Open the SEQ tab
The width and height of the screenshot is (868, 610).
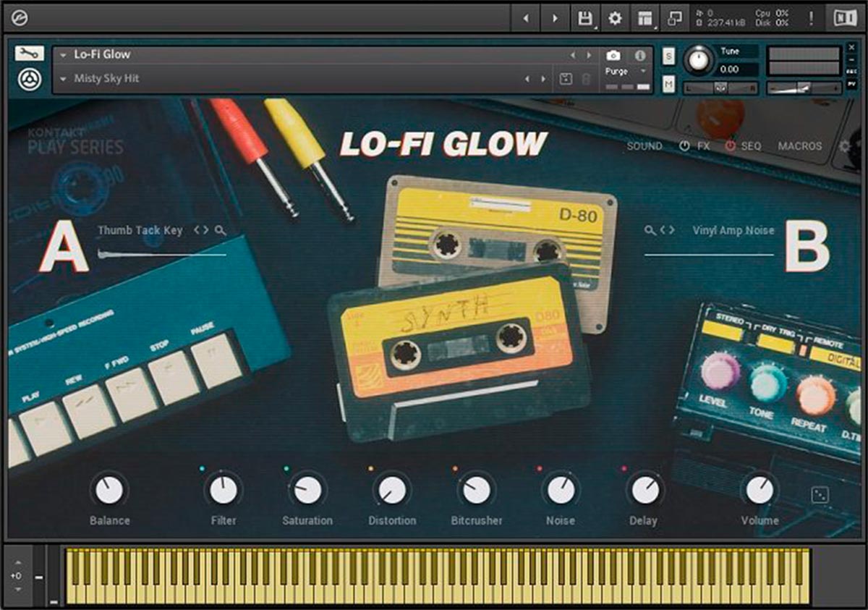point(751,145)
